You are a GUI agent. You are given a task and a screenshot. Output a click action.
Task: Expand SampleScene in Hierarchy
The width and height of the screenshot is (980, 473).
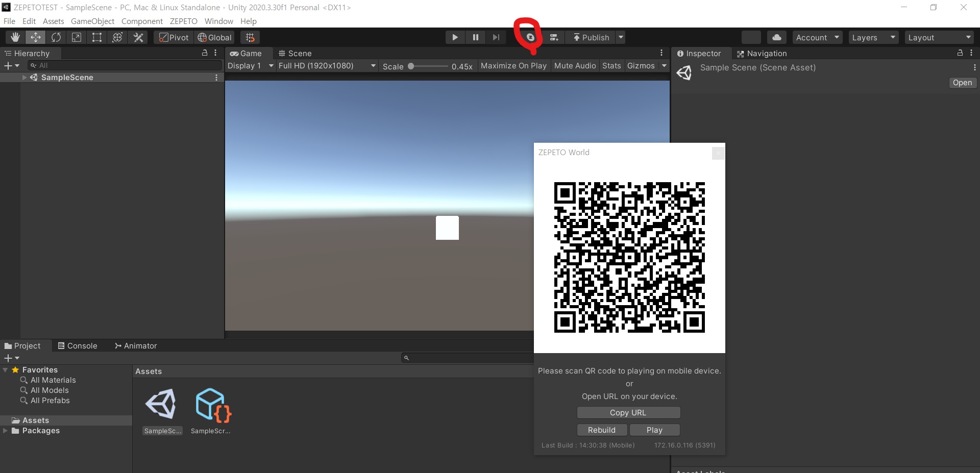coord(24,77)
